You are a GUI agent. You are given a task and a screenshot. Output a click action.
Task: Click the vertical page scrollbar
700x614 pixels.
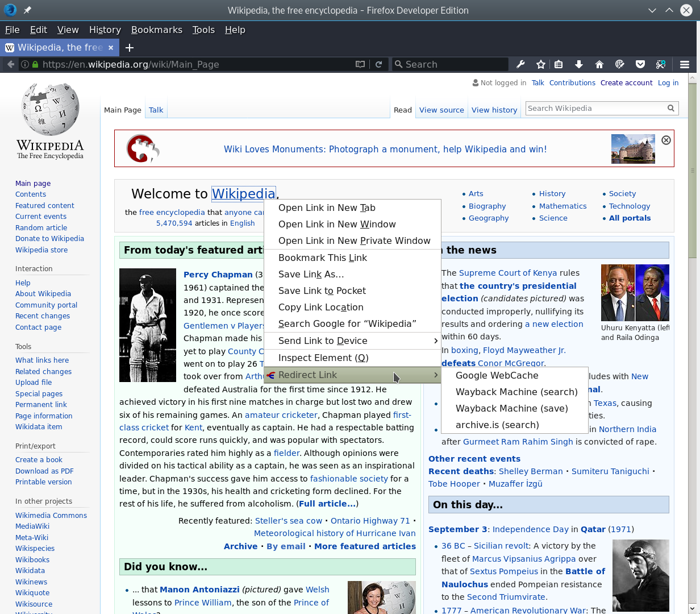(693, 171)
